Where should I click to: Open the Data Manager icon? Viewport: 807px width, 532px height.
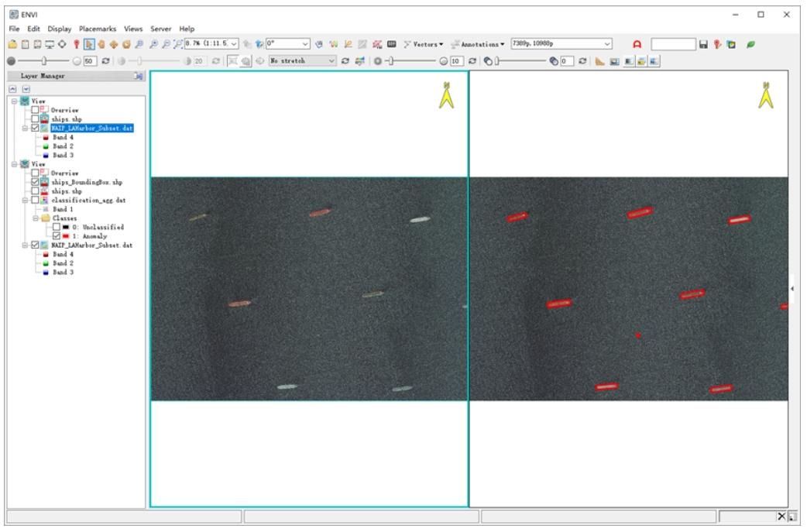tap(26, 44)
